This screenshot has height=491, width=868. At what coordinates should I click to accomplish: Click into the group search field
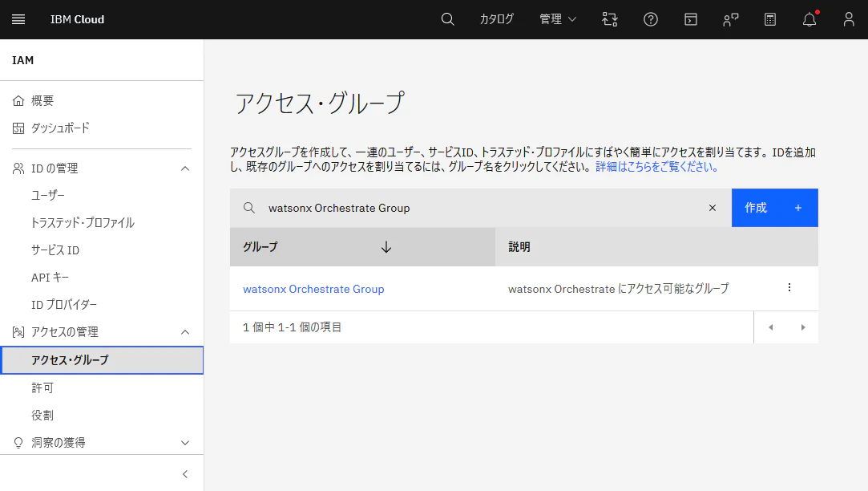(481, 208)
